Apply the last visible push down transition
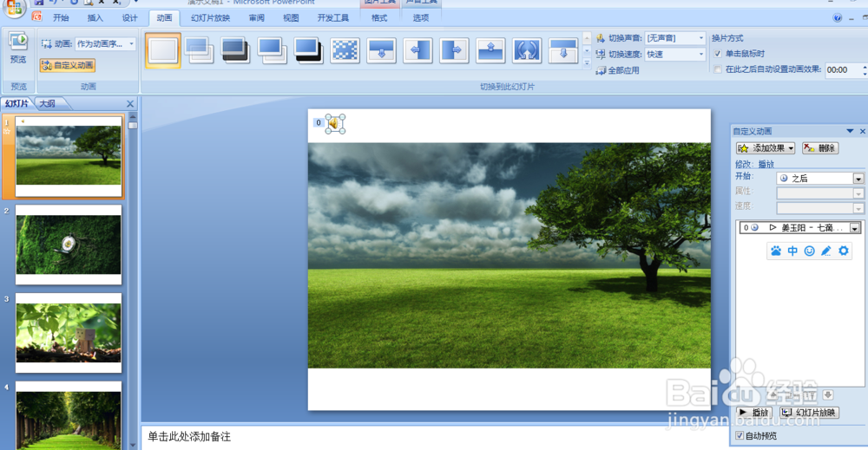The image size is (868, 450). pos(563,50)
